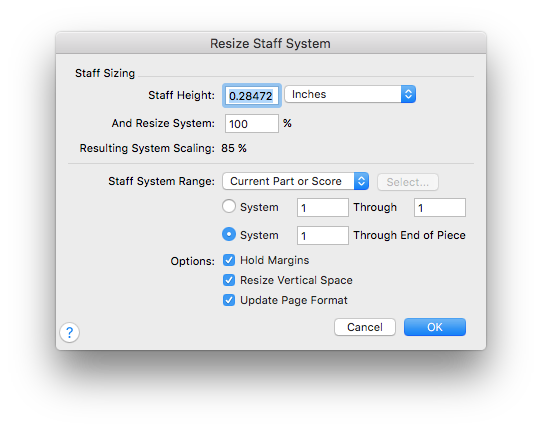Image resolution: width=542 pixels, height=430 pixels.
Task: Click the Through ending system number field
Action: point(440,207)
